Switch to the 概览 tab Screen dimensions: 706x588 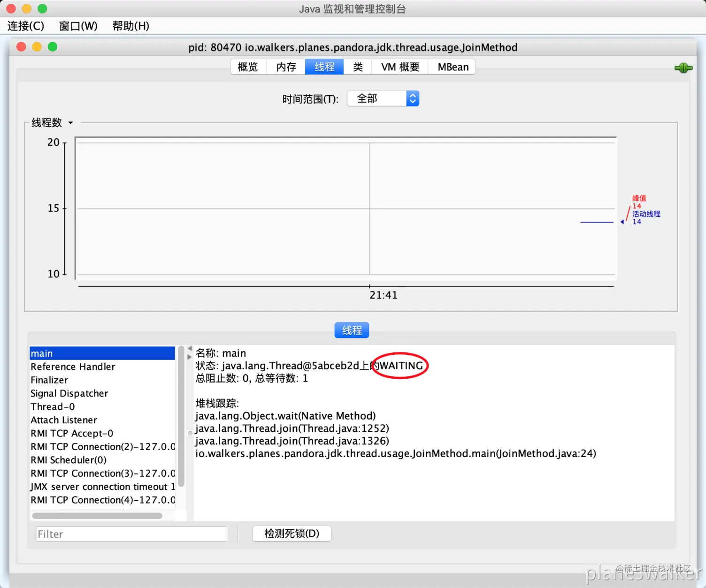(248, 67)
